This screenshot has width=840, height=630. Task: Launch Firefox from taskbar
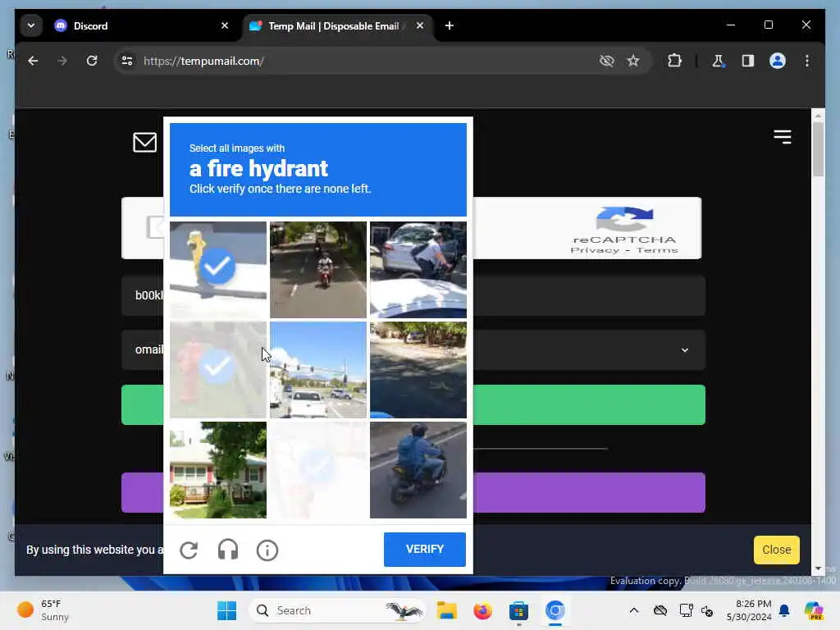(x=482, y=610)
